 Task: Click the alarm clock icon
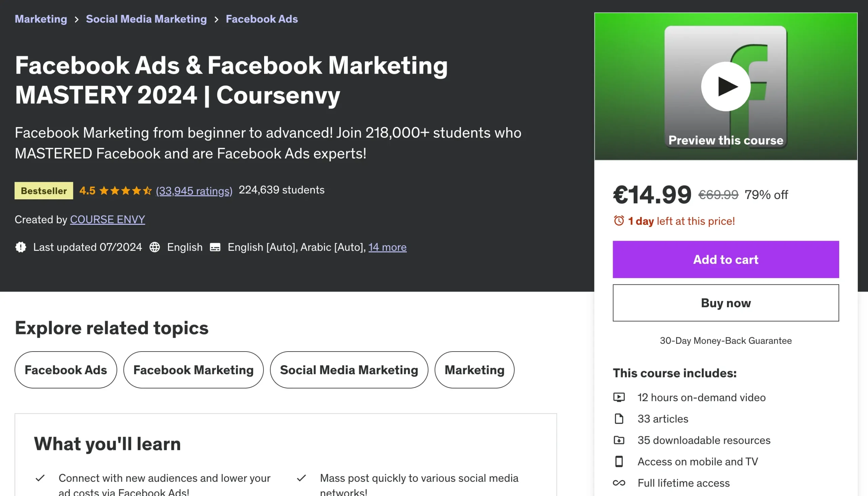pyautogui.click(x=619, y=221)
